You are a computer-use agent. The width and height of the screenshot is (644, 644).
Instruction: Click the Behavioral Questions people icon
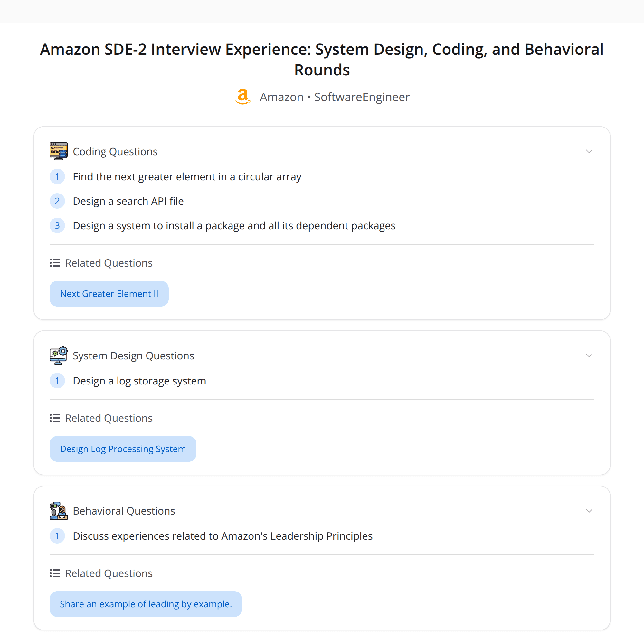click(58, 511)
